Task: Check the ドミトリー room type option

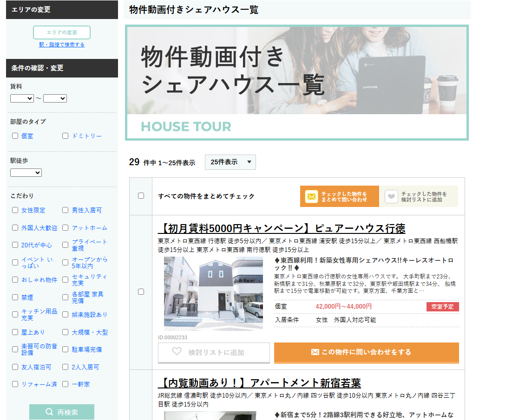Action: pos(65,136)
